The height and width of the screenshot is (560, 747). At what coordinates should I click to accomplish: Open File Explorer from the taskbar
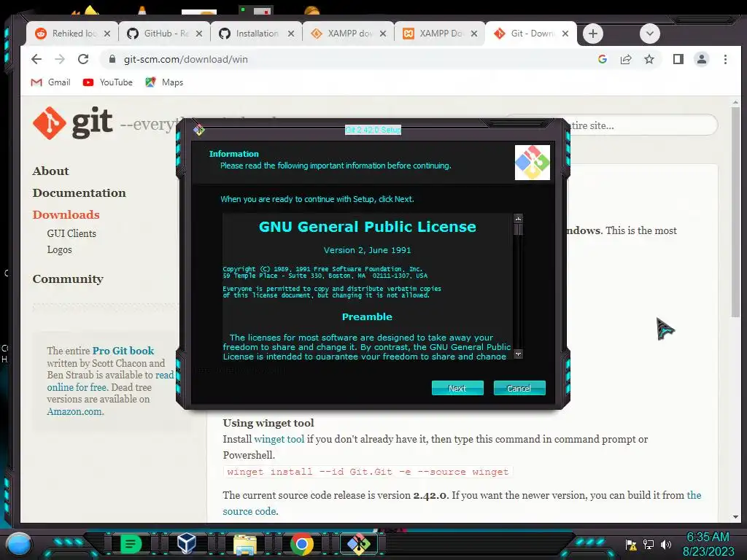point(245,544)
